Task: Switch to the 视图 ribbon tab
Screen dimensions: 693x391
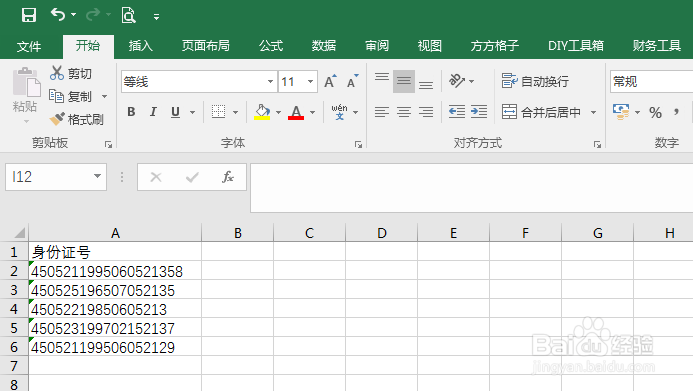Action: click(430, 46)
